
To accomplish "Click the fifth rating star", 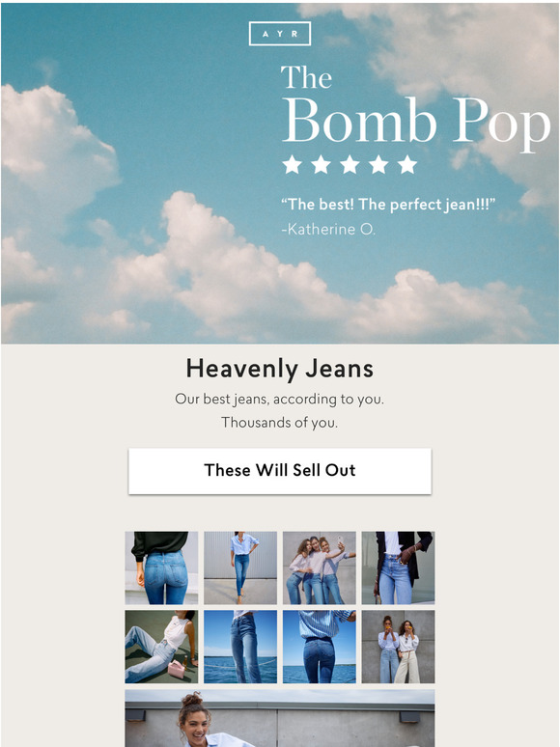I will pos(407,164).
